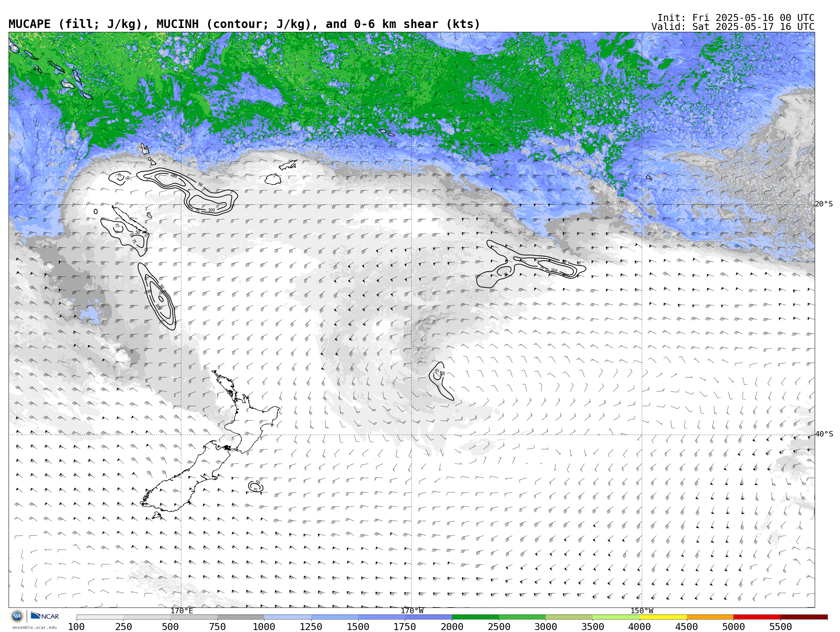The image size is (840, 632).
Task: Click the orange 4500-5000 colorbar segment
Action: (710, 617)
